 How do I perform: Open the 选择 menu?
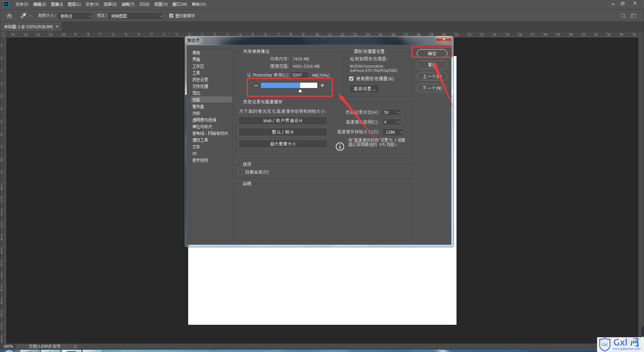pyautogui.click(x=110, y=4)
